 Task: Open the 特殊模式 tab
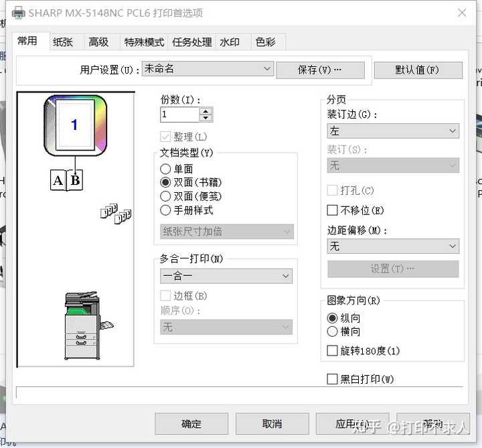click(144, 42)
